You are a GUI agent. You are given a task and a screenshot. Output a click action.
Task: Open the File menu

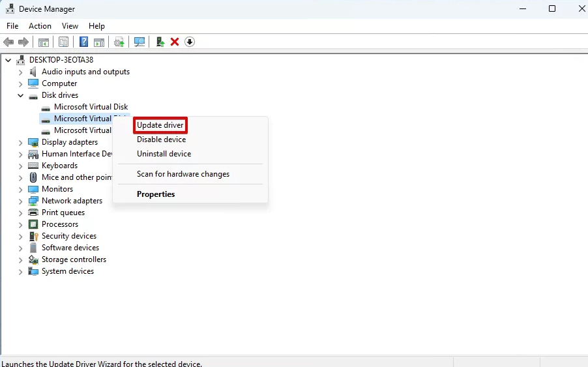pos(12,26)
